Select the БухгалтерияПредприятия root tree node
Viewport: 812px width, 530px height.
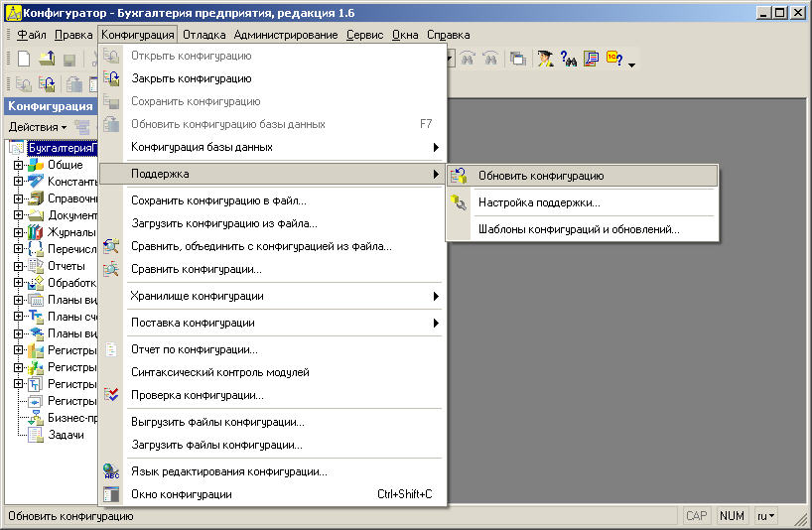pos(63,148)
